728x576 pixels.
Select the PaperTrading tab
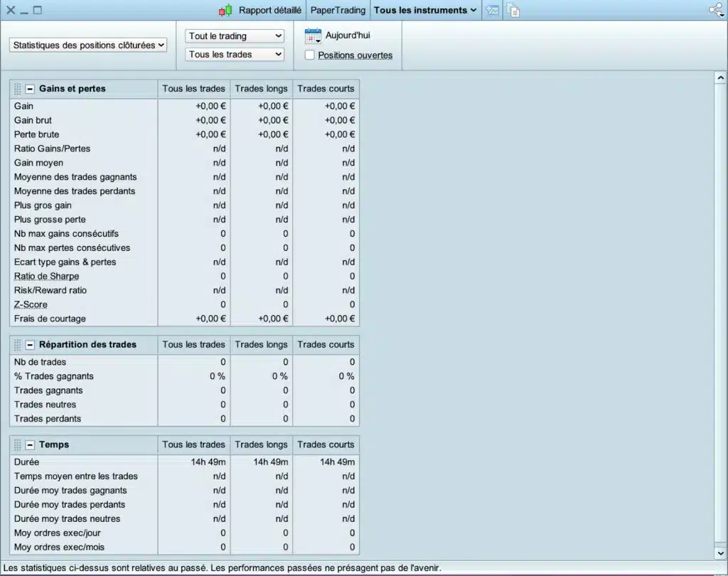coord(338,10)
